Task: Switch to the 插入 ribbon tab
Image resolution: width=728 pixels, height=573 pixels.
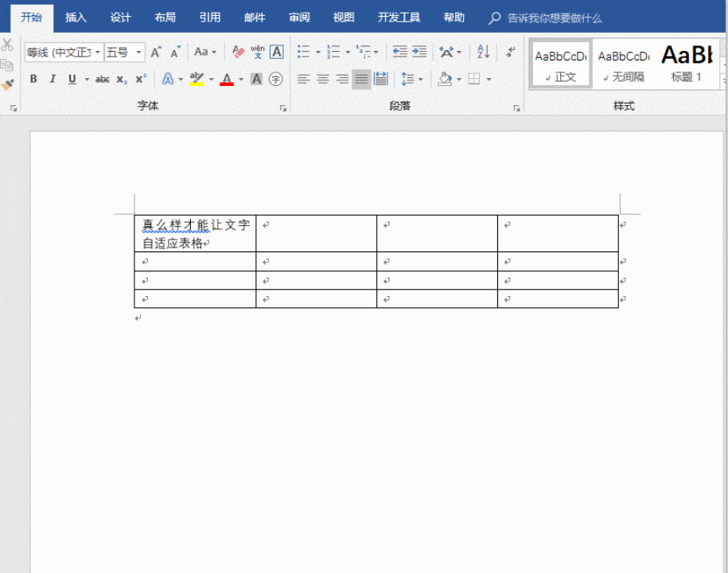Action: [x=76, y=18]
